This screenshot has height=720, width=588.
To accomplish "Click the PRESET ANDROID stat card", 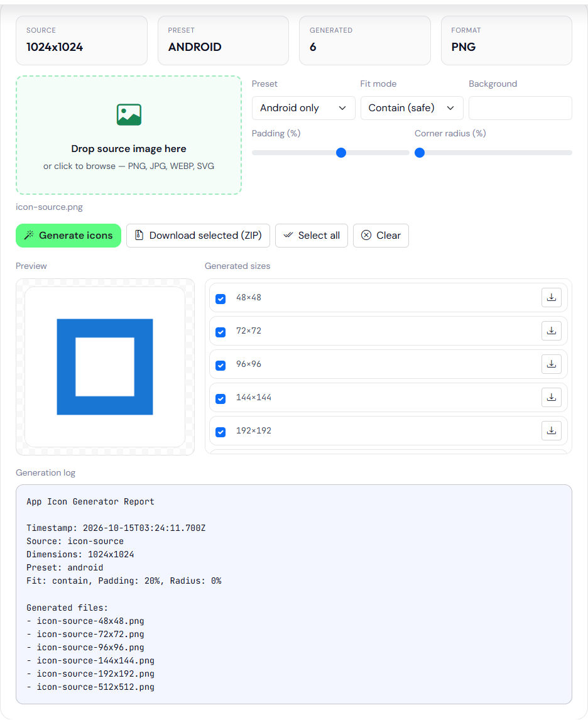I will point(223,40).
